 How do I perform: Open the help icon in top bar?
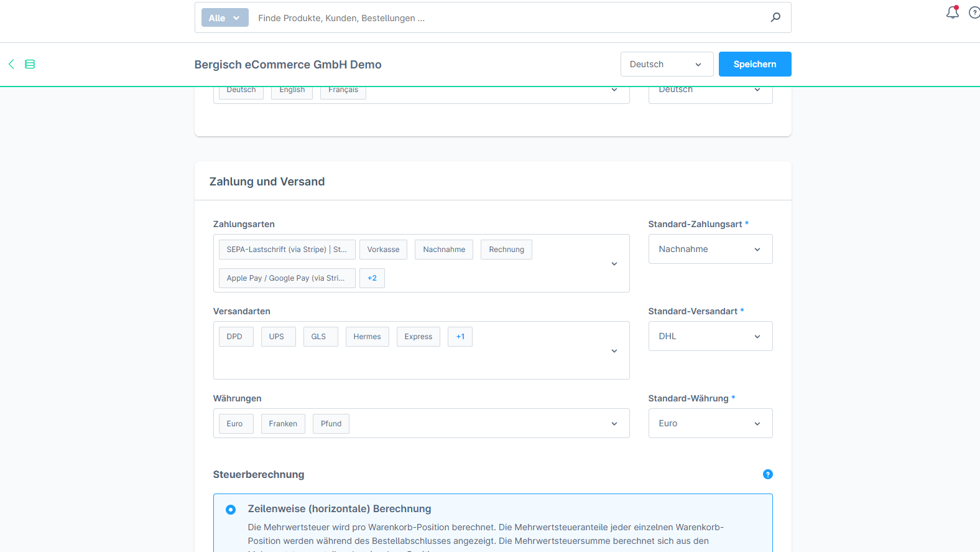(974, 12)
